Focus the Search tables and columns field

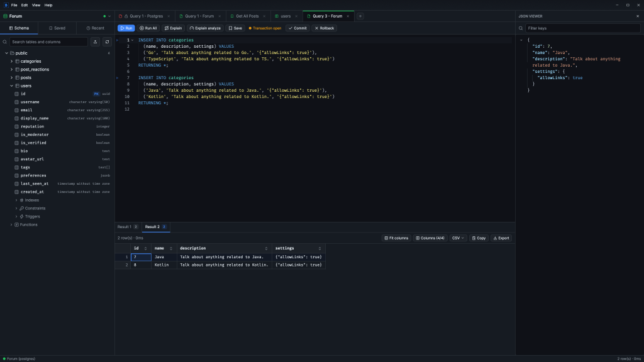point(48,42)
